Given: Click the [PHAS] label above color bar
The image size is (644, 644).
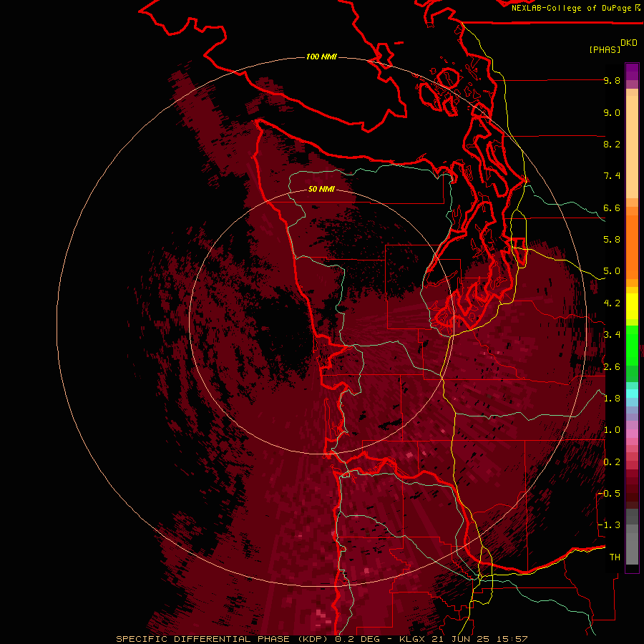Looking at the screenshot, I should point(605,49).
